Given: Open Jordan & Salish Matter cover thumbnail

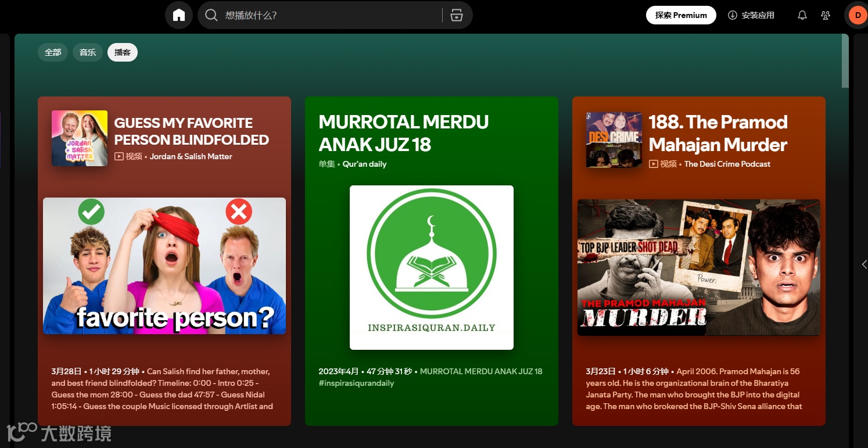Looking at the screenshot, I should tap(80, 138).
